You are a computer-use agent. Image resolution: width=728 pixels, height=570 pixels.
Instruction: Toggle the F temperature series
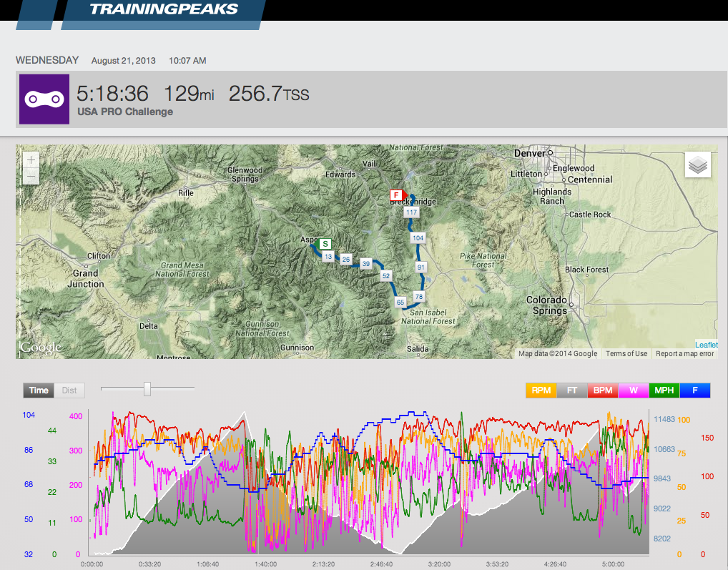click(x=695, y=390)
